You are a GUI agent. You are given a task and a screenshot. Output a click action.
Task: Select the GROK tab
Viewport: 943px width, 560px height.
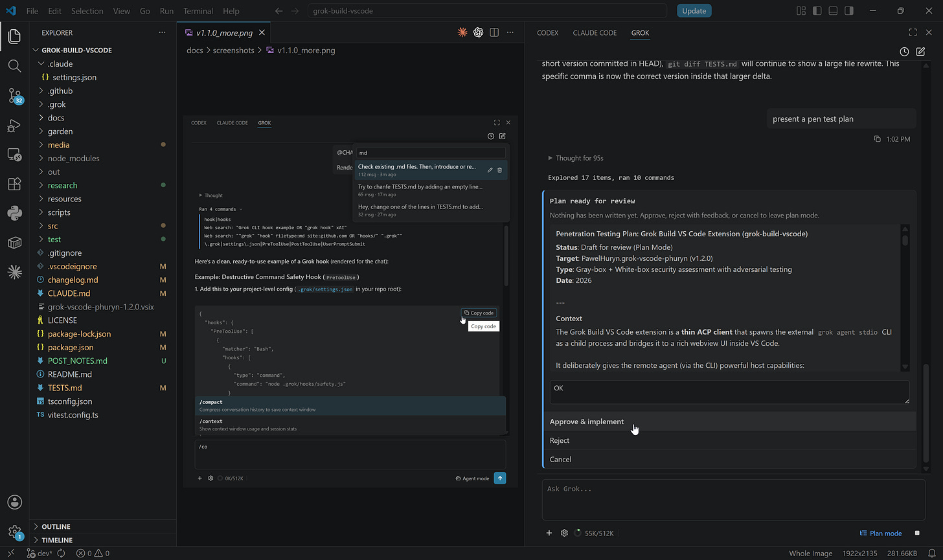(x=640, y=32)
